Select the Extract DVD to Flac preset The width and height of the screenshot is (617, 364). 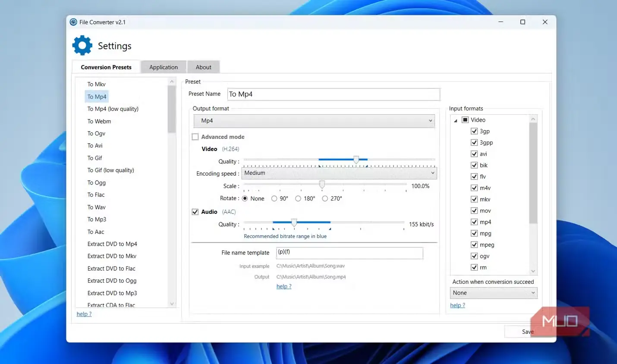(111, 268)
